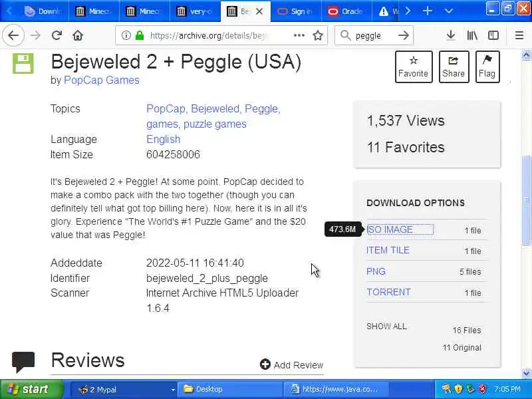Open the Peggle topic link
Screen dimensions: 532x399
click(263, 109)
